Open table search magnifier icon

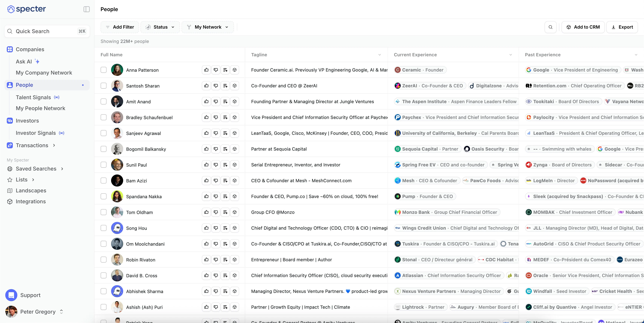[550, 27]
